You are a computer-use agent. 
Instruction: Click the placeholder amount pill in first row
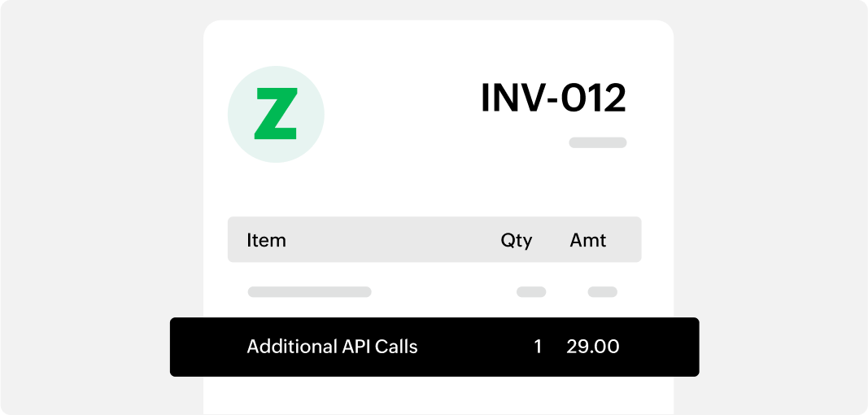click(x=602, y=291)
